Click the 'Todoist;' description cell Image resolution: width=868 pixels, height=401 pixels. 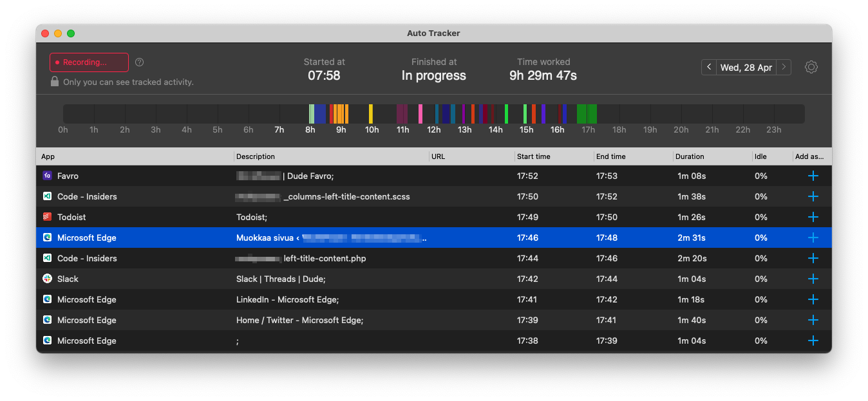[x=252, y=217]
